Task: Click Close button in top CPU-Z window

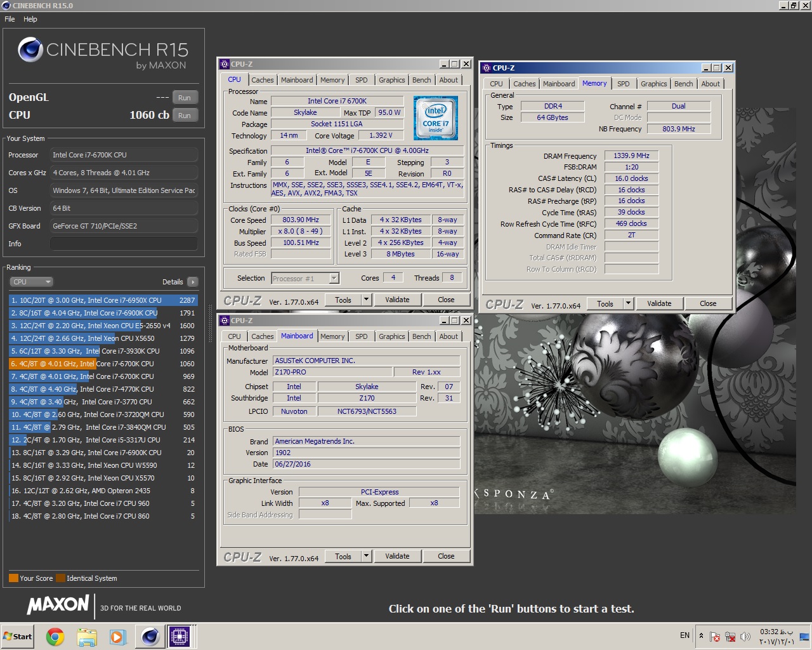Action: click(446, 300)
